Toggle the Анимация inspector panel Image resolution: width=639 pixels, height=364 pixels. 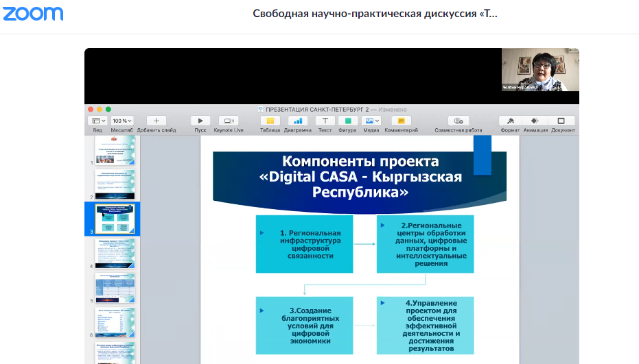(x=535, y=121)
